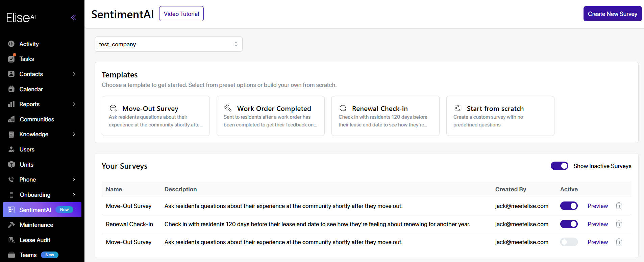
Task: Expand the Phone submenu chevron
Action: (x=74, y=180)
